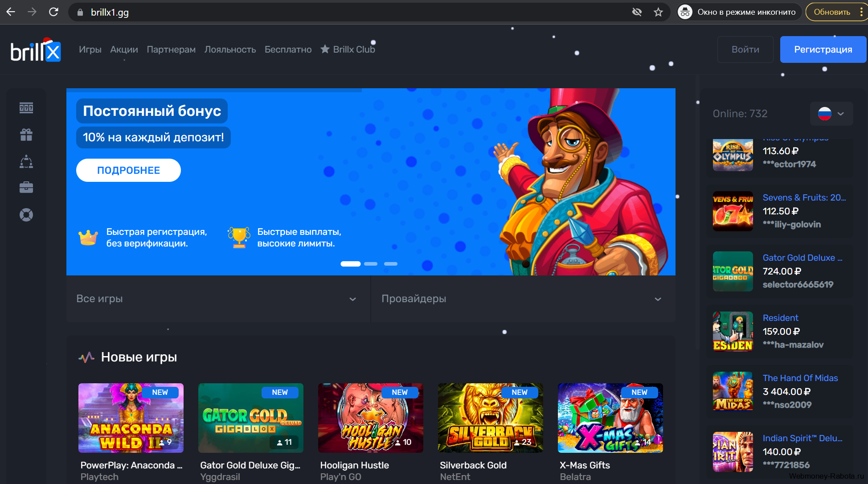Click the Обновить browser update button
This screenshot has width=868, height=484.
coord(831,12)
